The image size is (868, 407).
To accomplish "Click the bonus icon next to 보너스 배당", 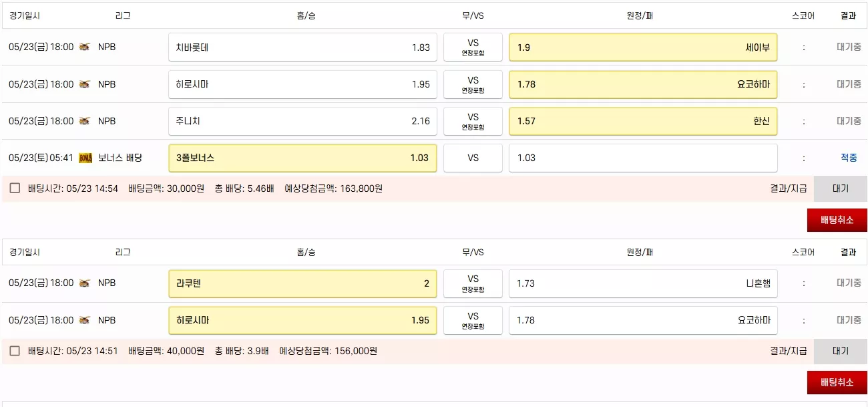I will tap(85, 158).
